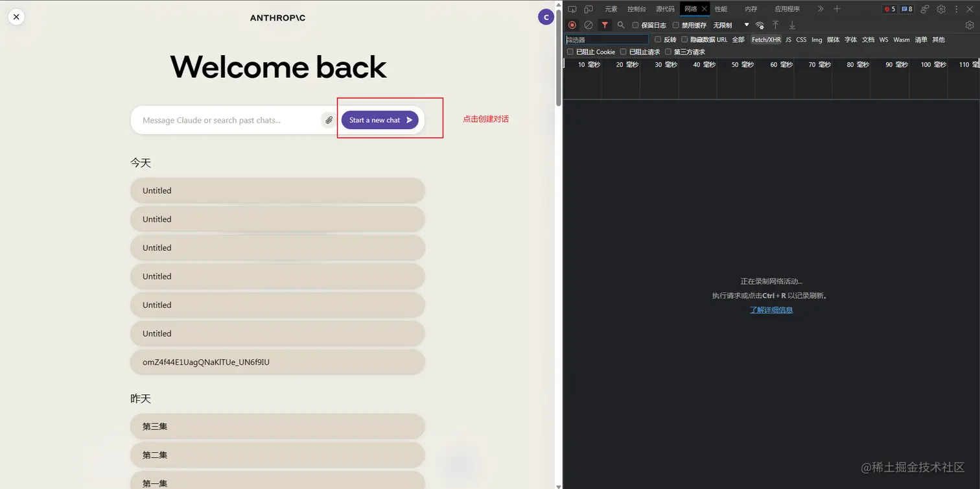
Task: Switch to the 元素 tab
Action: 611,9
